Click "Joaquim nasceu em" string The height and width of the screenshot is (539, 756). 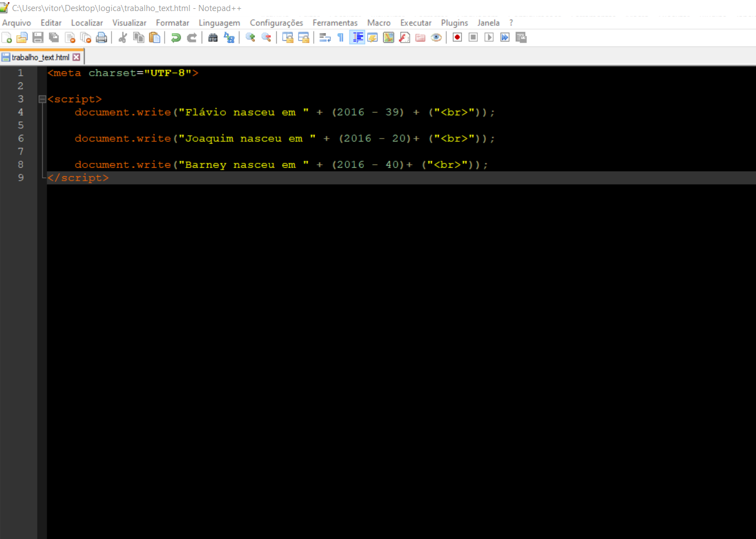pyautogui.click(x=247, y=139)
